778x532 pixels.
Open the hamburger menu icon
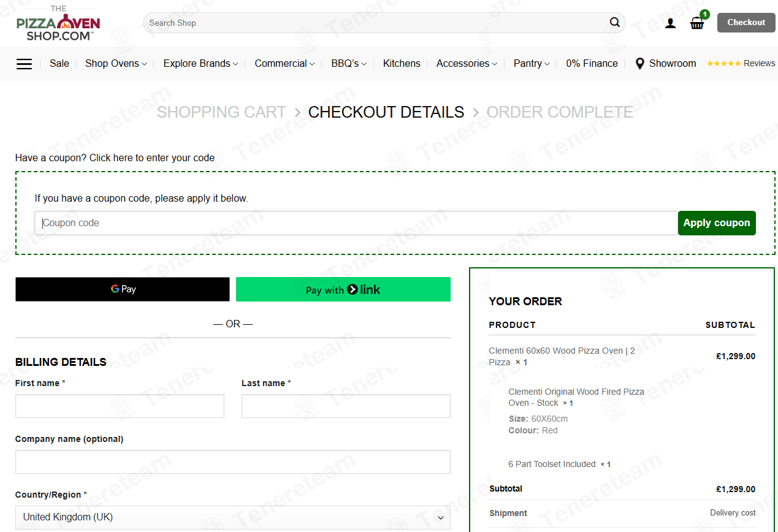pyautogui.click(x=24, y=64)
